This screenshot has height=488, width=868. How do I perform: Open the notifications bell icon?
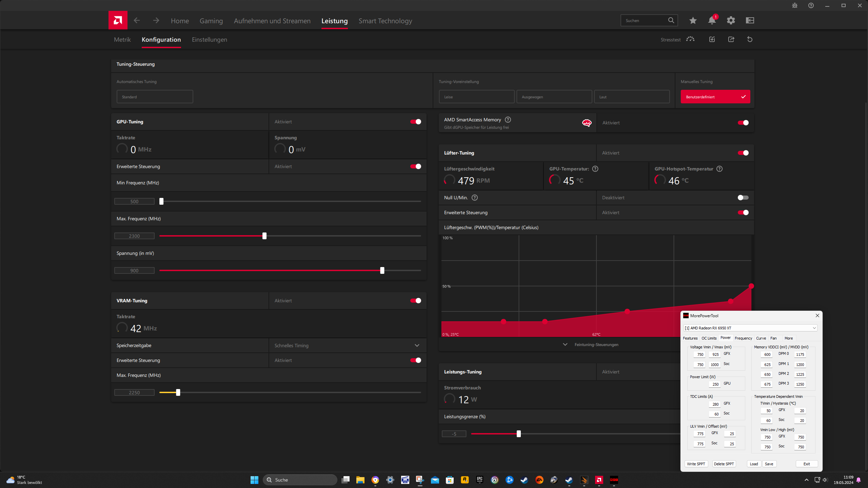click(712, 20)
